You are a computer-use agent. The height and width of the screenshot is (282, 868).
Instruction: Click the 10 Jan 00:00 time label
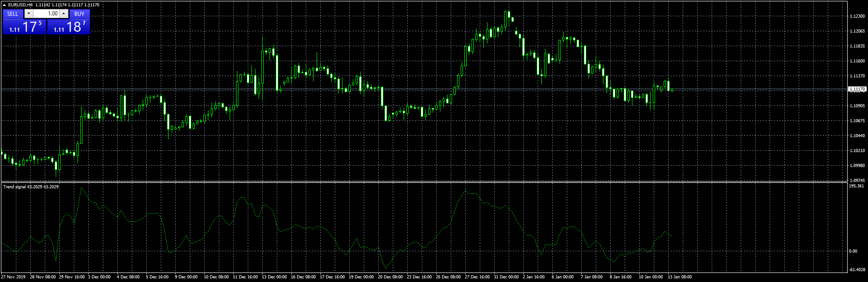pos(651,277)
